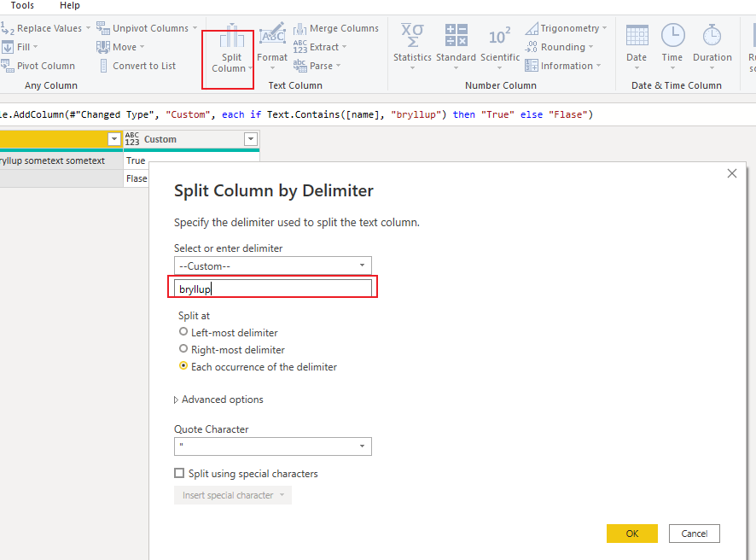Expand the Replace Values dropdown arrow

click(x=88, y=28)
